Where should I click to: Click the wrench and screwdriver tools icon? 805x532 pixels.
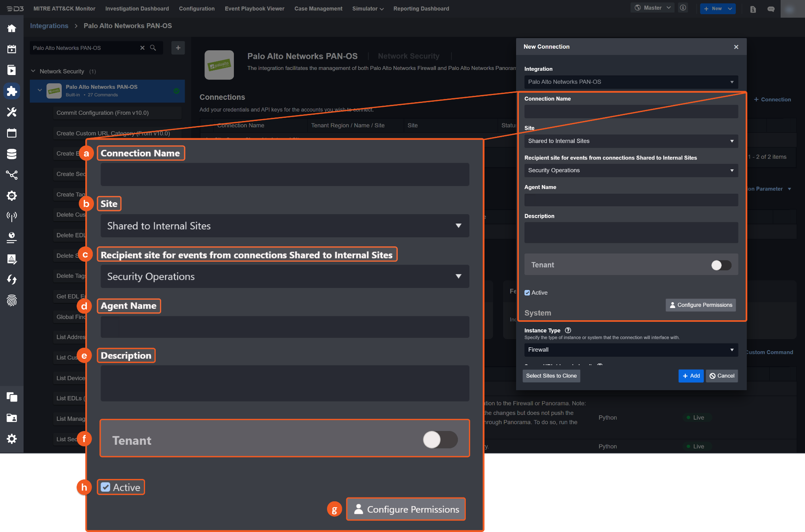pyautogui.click(x=12, y=112)
